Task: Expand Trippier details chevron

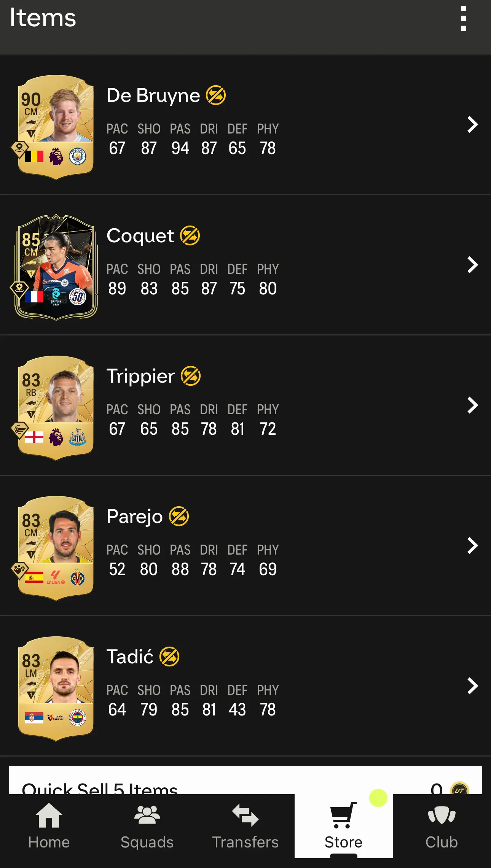Action: [472, 405]
